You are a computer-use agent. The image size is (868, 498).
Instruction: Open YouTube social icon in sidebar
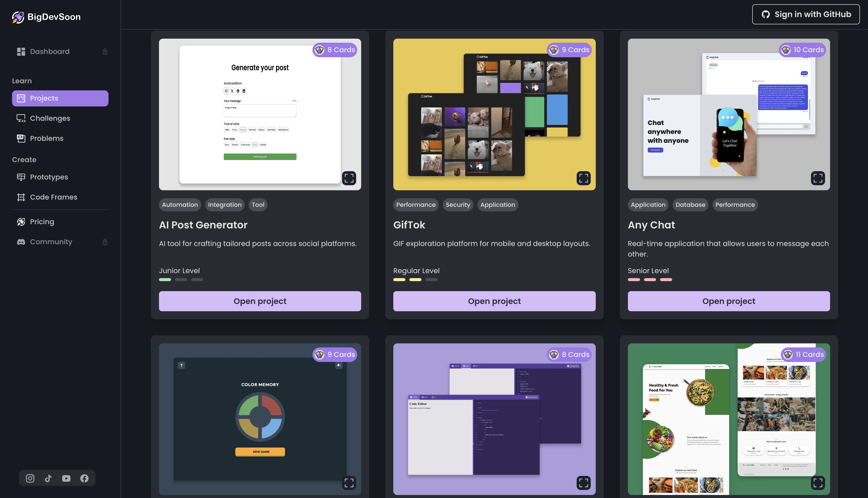pyautogui.click(x=66, y=478)
